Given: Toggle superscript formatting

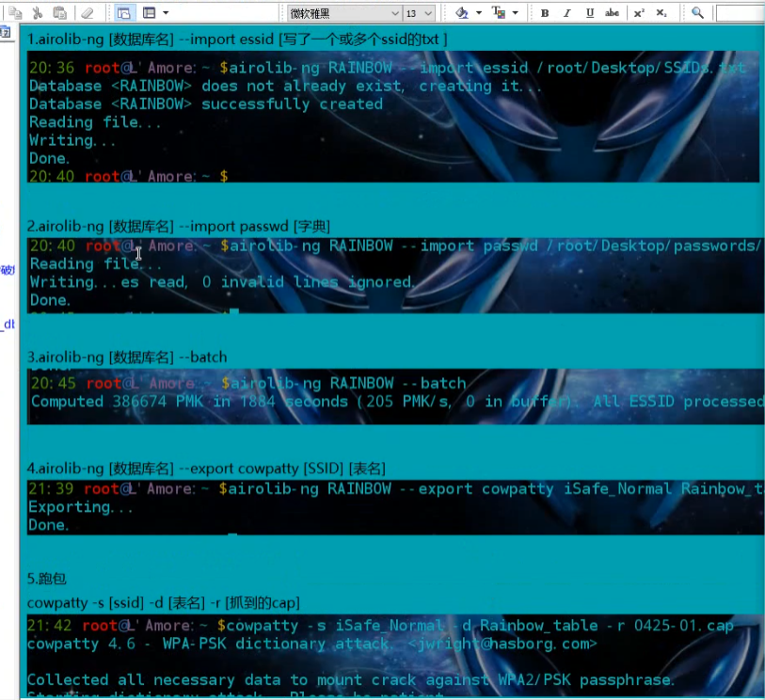Looking at the screenshot, I should click(x=639, y=13).
